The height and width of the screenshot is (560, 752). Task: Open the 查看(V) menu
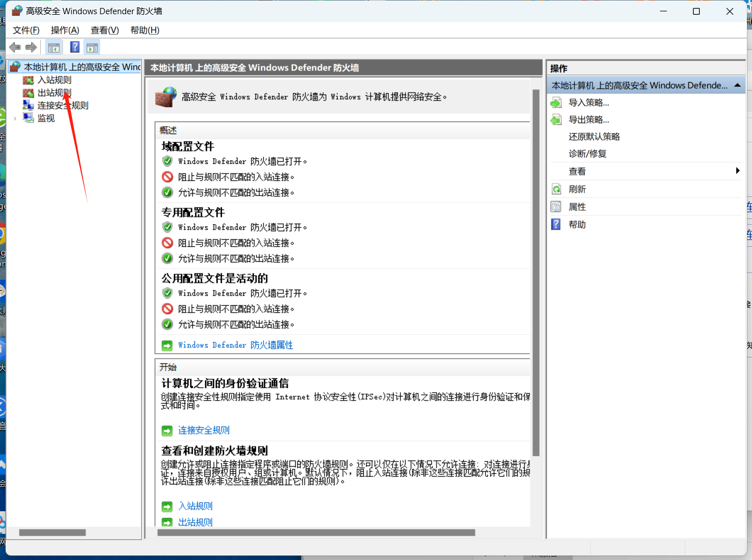[104, 30]
